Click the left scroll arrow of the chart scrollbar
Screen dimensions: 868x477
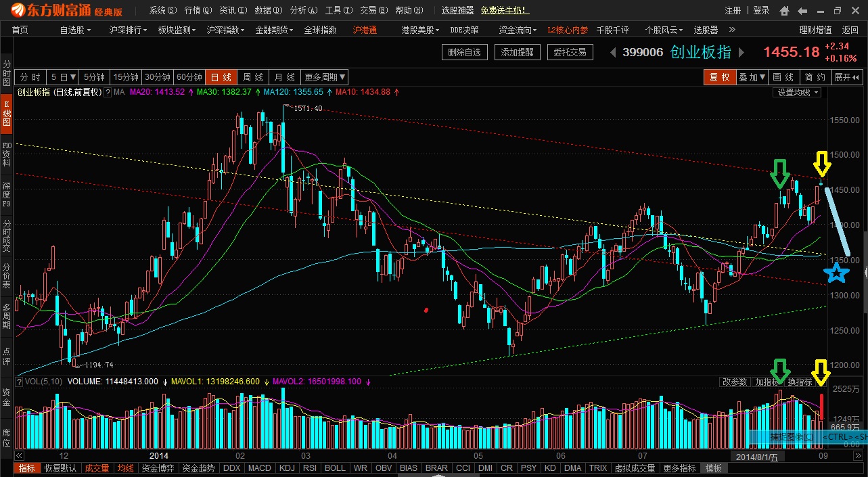coord(18,455)
